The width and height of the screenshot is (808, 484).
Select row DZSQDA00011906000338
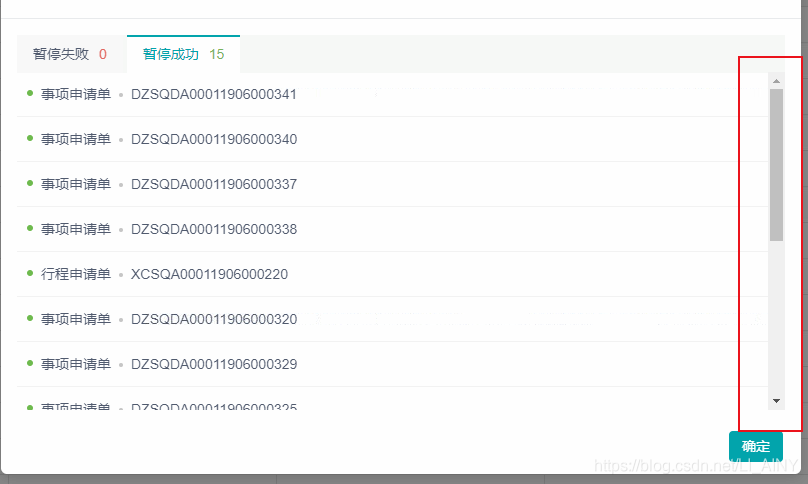(x=392, y=229)
